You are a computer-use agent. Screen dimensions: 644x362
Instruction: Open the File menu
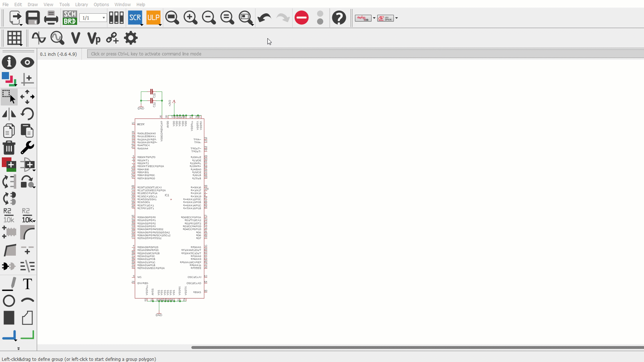coord(6,4)
